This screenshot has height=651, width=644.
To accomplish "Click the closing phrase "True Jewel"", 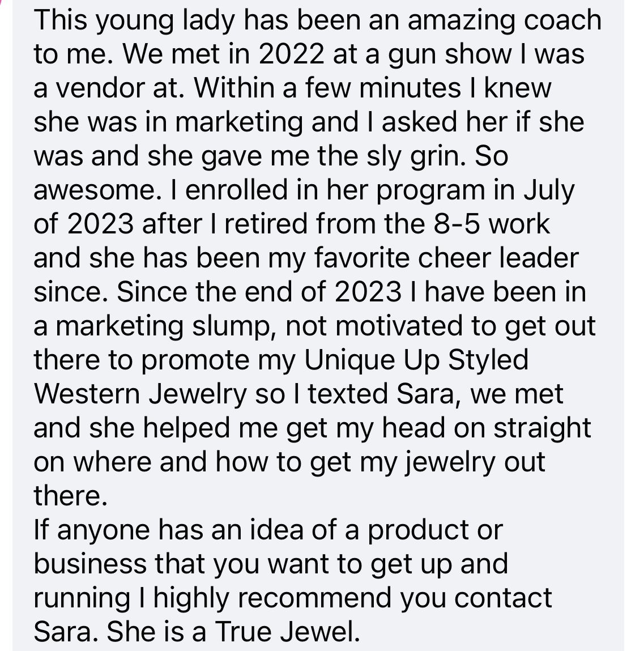I will [287, 632].
